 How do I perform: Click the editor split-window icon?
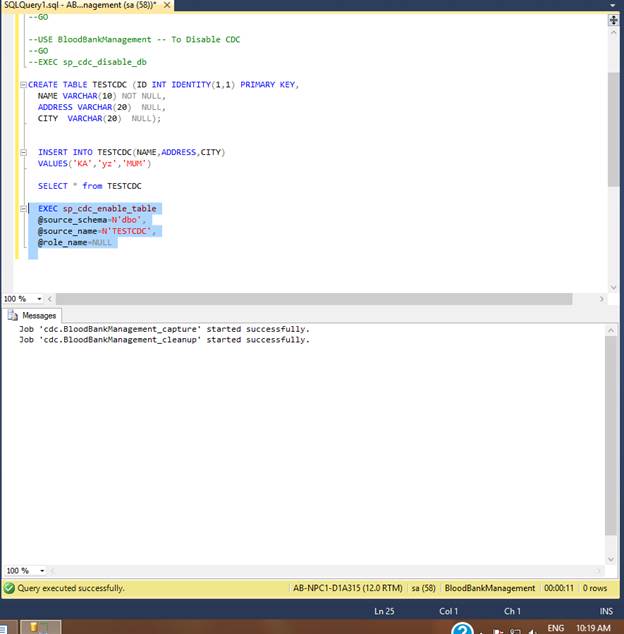(613, 20)
